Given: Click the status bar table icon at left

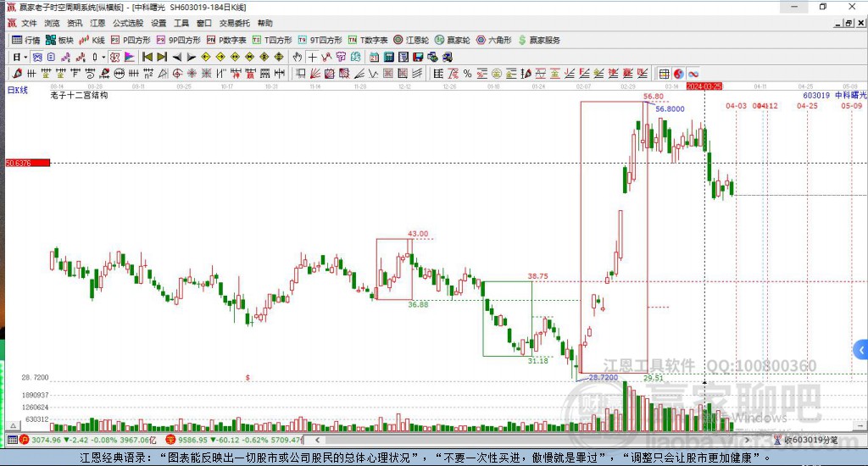Looking at the screenshot, I should (12, 440).
